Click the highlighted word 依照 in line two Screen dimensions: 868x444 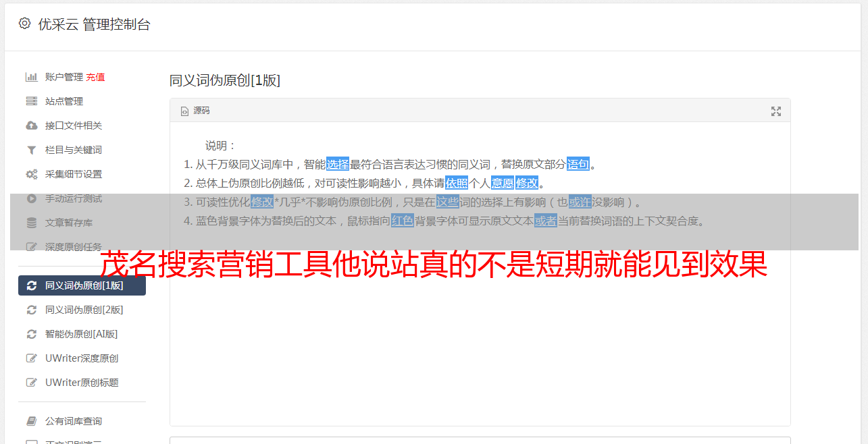point(457,183)
